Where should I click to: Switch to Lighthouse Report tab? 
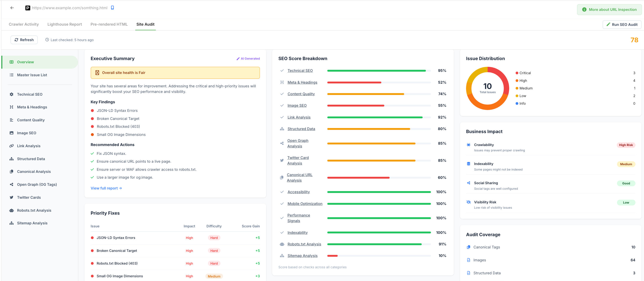[x=64, y=24]
